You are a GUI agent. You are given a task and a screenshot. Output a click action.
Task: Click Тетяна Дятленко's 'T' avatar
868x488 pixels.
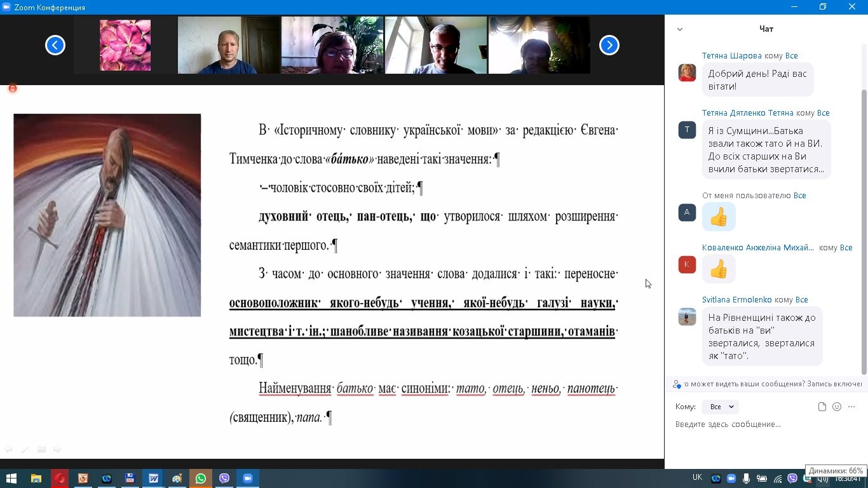point(687,130)
